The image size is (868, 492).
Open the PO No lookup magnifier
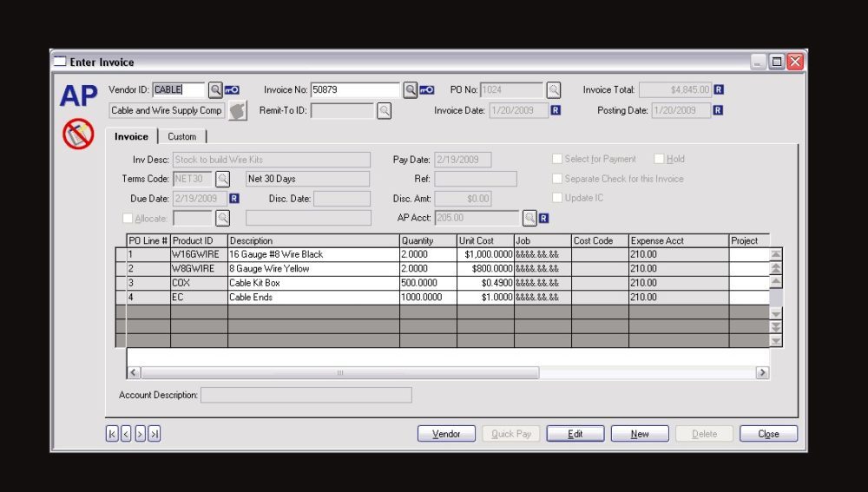553,89
